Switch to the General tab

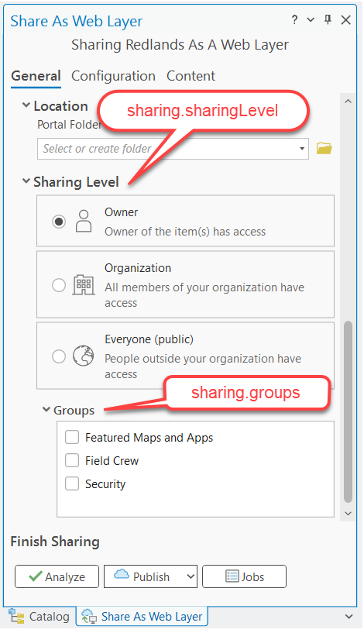[36, 76]
